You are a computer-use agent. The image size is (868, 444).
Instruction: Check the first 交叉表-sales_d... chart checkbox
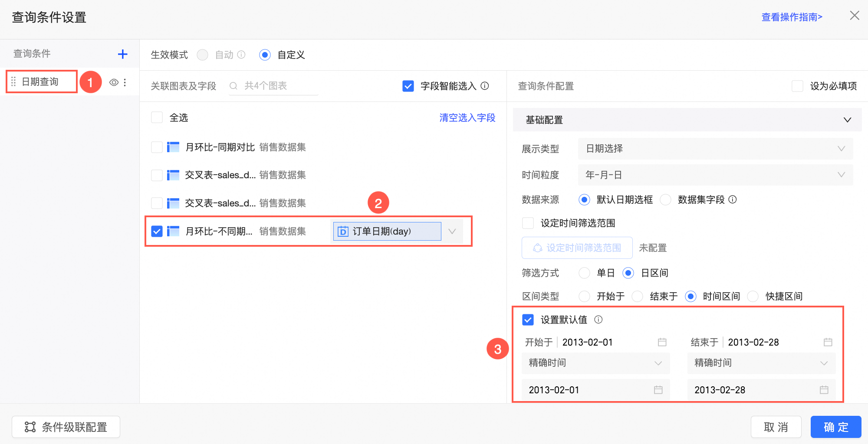[x=157, y=175]
